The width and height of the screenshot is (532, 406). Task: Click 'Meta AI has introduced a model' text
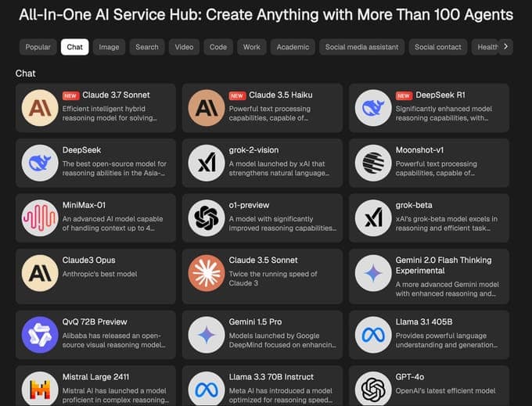tap(281, 395)
